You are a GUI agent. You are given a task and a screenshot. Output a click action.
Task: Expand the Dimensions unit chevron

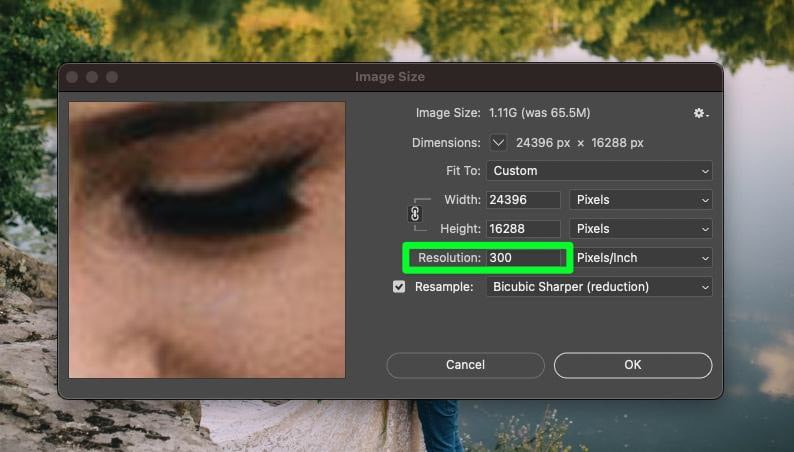click(498, 143)
